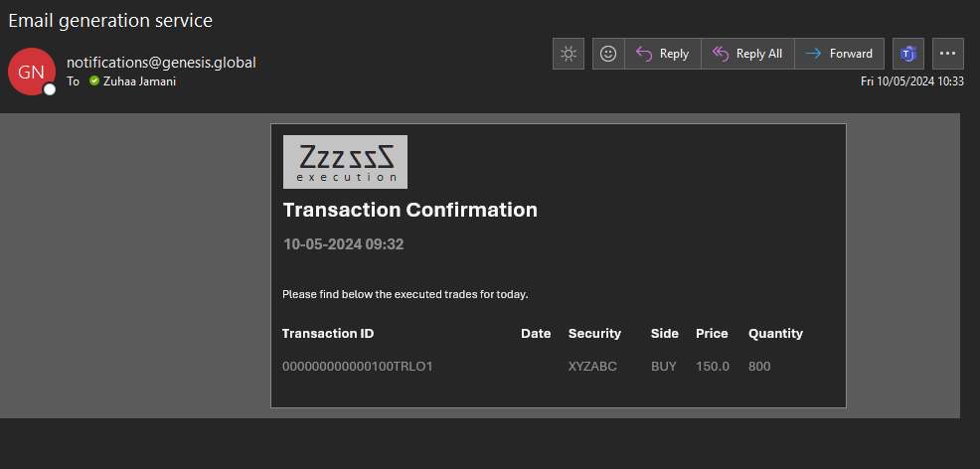Click the Quantity column header
Viewport: 980px width, 469px height.
point(775,334)
